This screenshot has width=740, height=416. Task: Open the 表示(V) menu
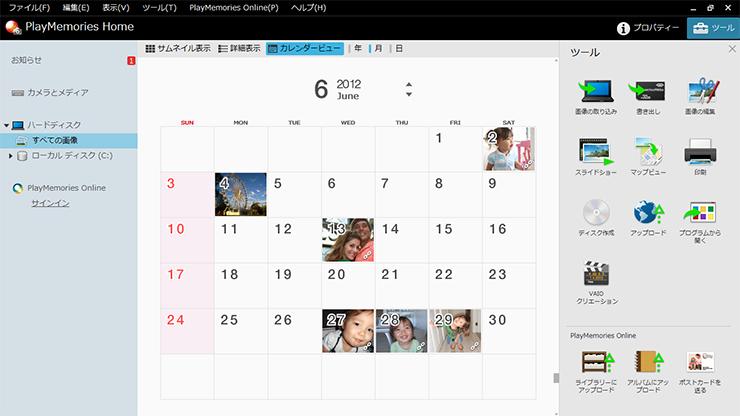coord(116,7)
